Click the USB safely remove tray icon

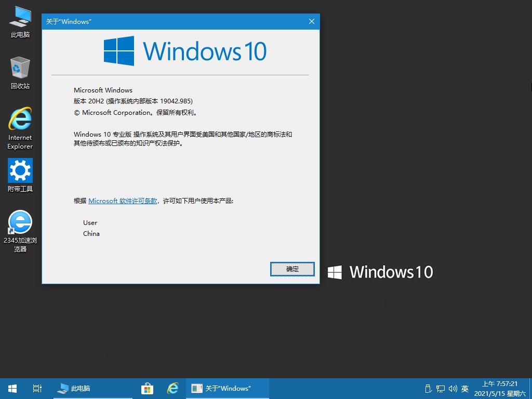[428, 389]
